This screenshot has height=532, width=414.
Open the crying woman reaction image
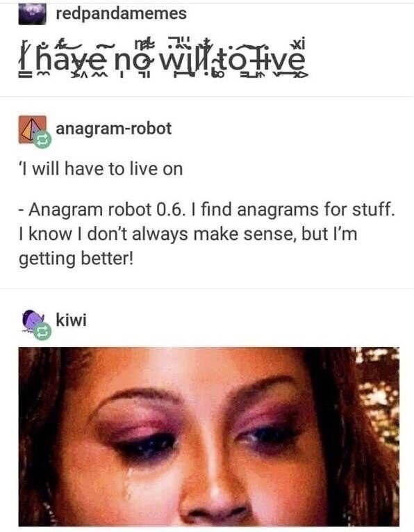pyautogui.click(x=209, y=436)
